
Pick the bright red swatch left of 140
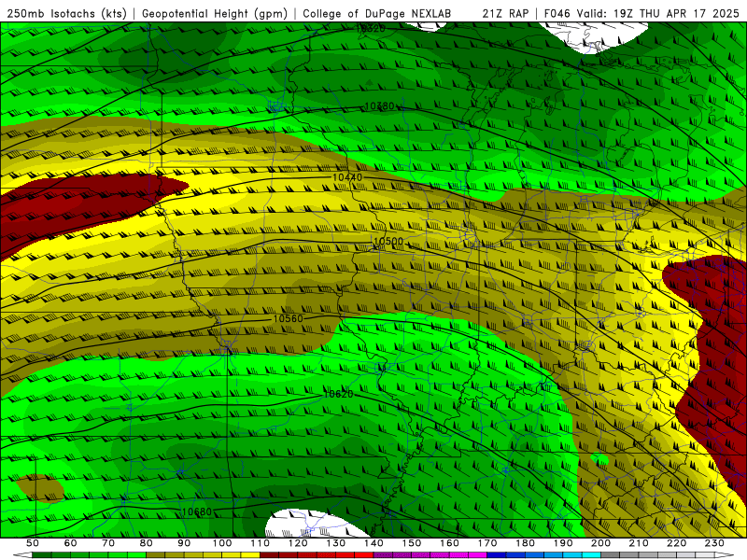[x=364, y=555]
